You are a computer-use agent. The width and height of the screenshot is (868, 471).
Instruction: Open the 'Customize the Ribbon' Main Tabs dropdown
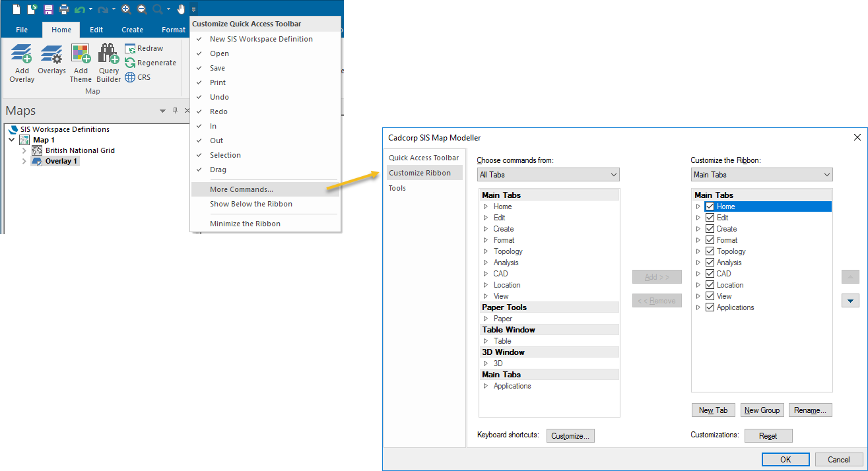coord(762,175)
